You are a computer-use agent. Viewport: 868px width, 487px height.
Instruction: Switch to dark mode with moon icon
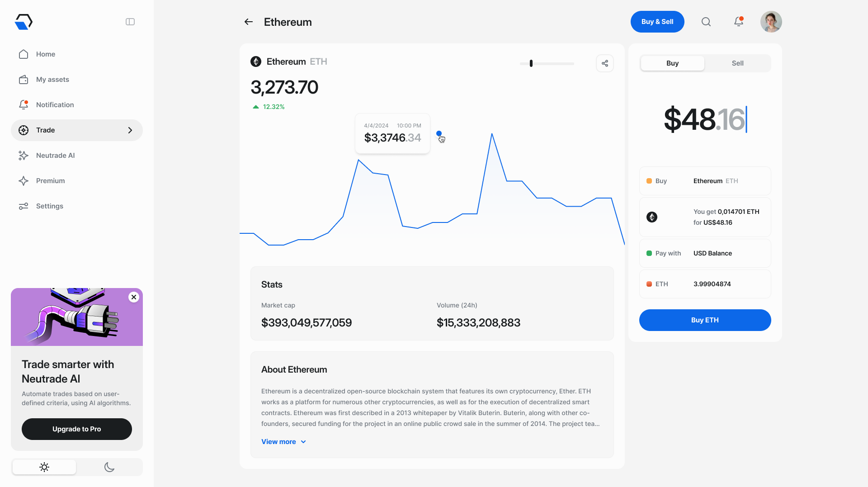coord(109,467)
